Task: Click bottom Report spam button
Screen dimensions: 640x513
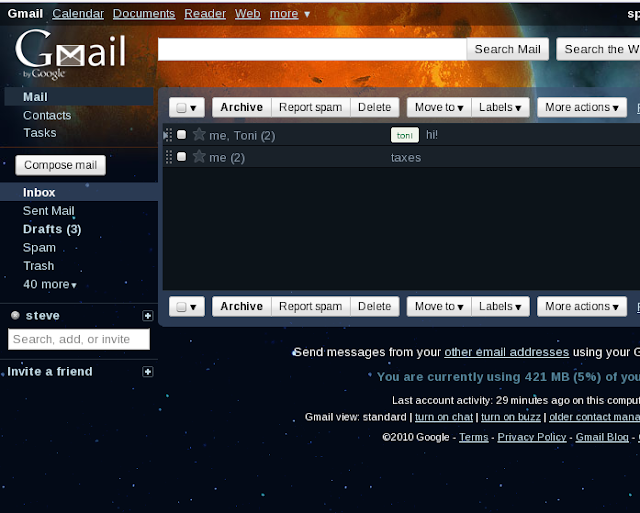Action: (311, 306)
